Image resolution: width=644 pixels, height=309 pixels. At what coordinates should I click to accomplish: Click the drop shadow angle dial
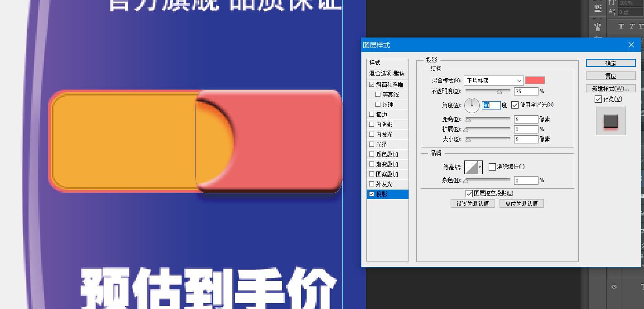pyautogui.click(x=472, y=105)
